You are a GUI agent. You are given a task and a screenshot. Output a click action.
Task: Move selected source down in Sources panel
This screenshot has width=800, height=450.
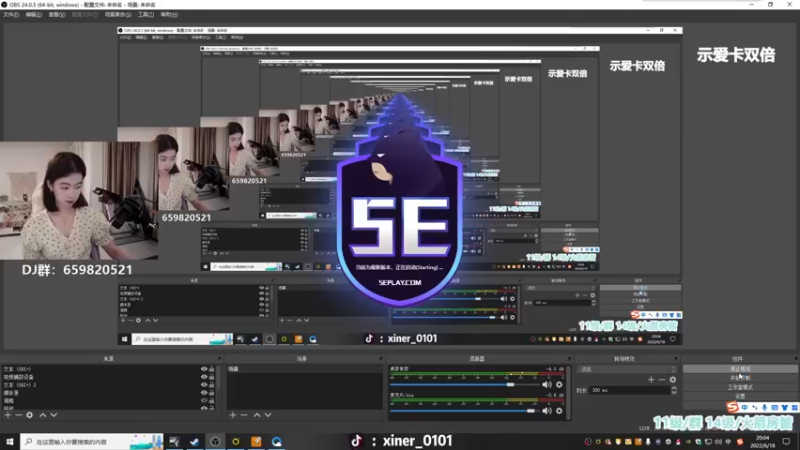[54, 415]
